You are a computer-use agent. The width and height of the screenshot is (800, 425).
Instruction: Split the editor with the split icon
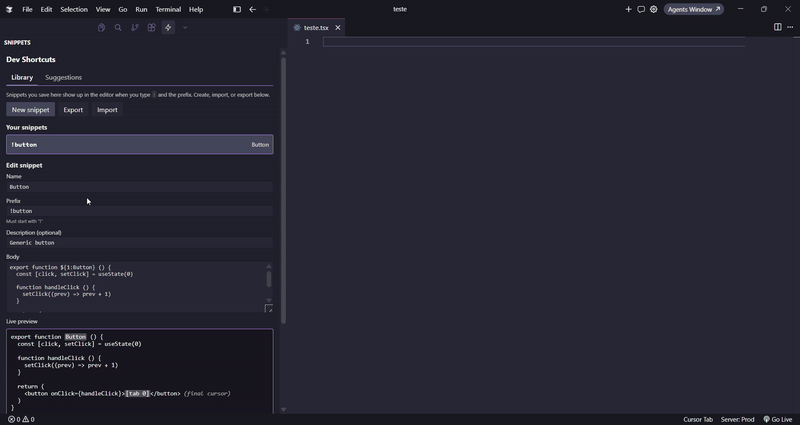coord(778,27)
